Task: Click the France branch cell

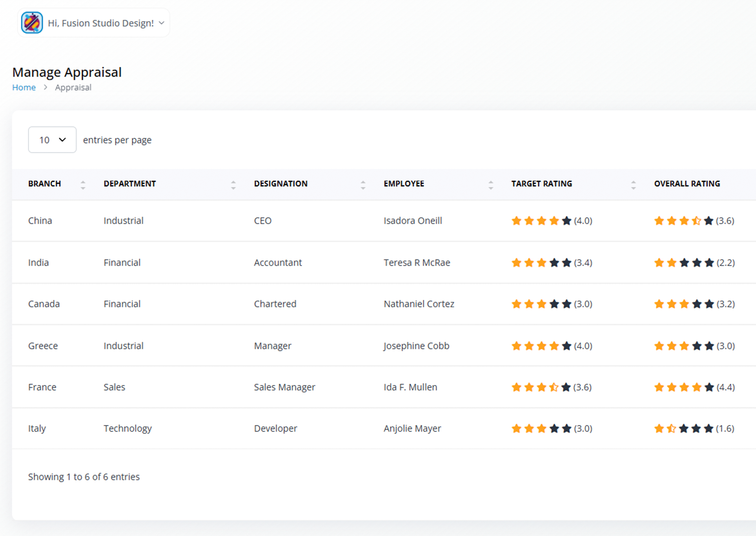Action: pyautogui.click(x=42, y=387)
